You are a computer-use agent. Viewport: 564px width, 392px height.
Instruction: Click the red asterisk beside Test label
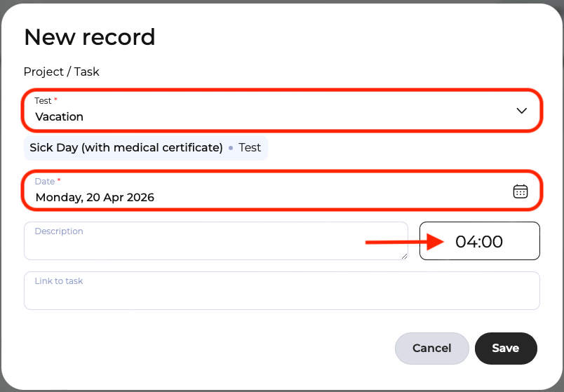(x=56, y=100)
